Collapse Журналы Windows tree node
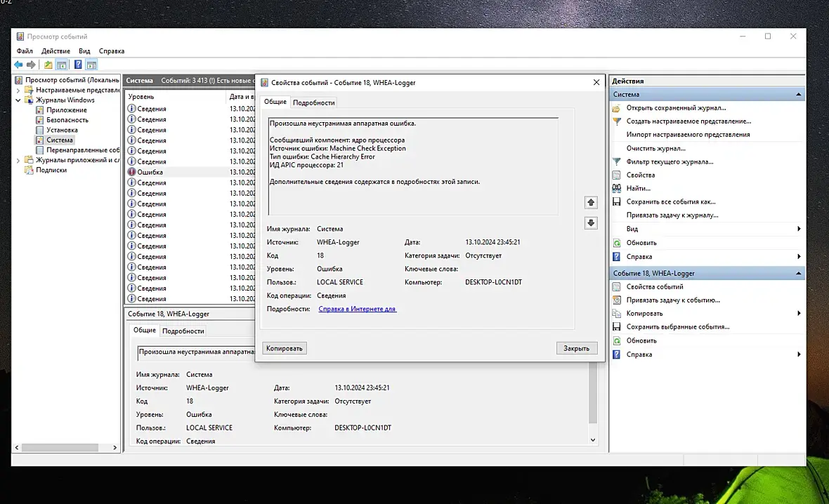The image size is (829, 504). [18, 100]
